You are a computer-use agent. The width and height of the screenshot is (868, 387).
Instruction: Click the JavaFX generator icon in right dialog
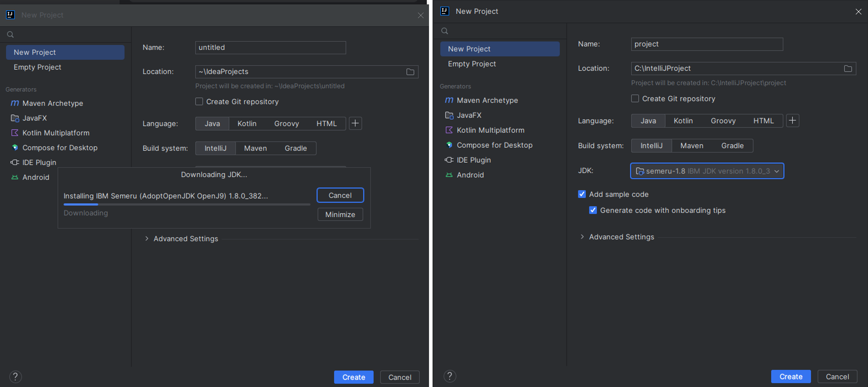[449, 115]
